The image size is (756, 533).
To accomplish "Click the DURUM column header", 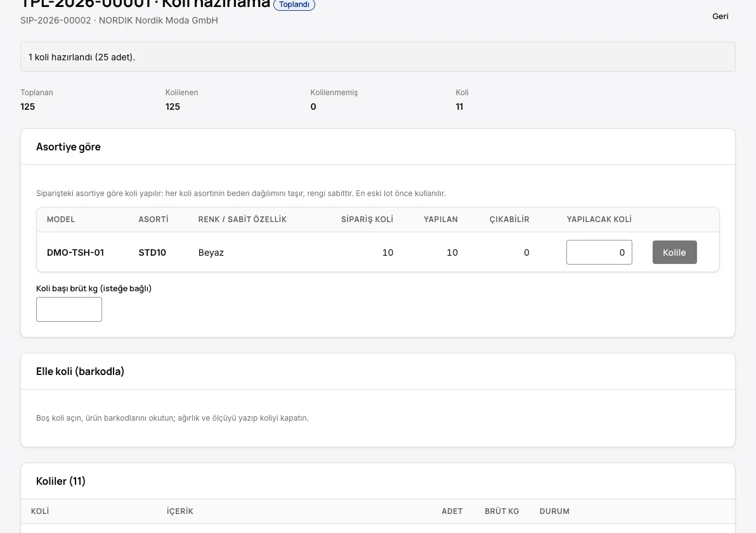I will pos(554,511).
